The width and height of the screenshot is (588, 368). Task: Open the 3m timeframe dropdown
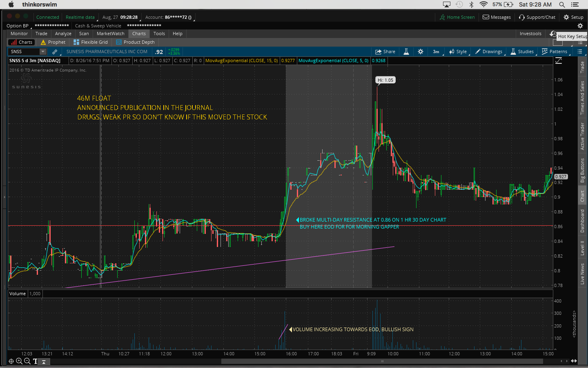coord(437,52)
